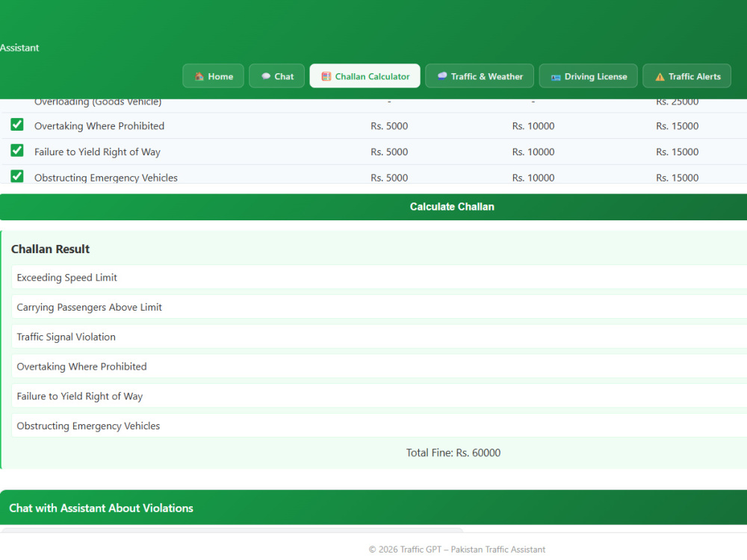Click Rs. 10000 fine in Overtaking row
Viewport: 747px width, 560px height.
pyautogui.click(x=533, y=126)
